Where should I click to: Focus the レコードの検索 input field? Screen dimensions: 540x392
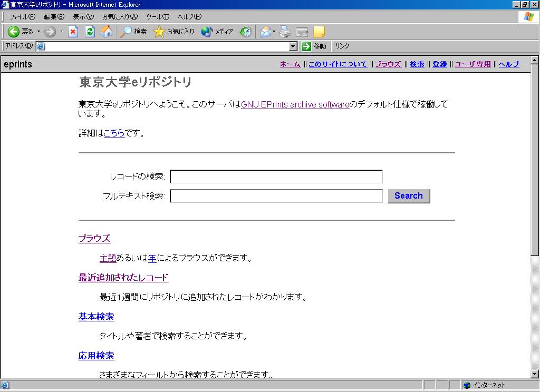coord(276,177)
